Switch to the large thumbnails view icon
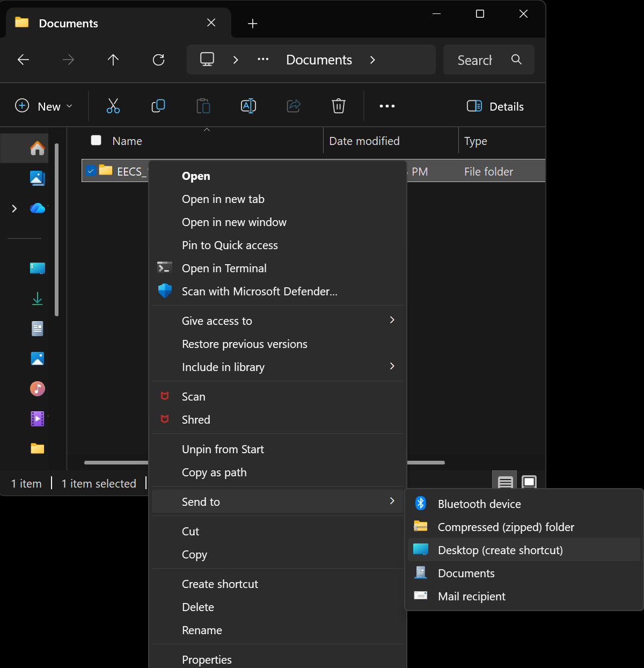644x668 pixels. click(529, 482)
